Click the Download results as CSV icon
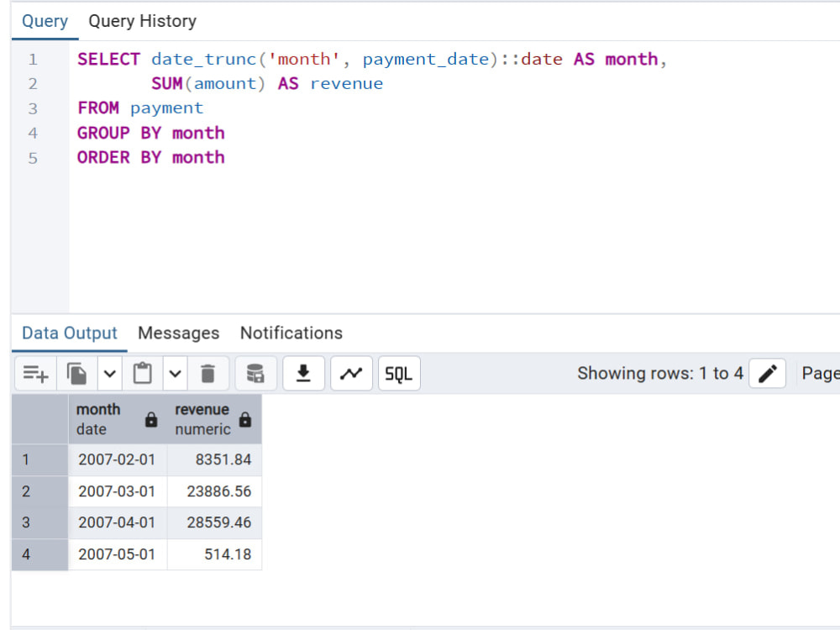 303,374
